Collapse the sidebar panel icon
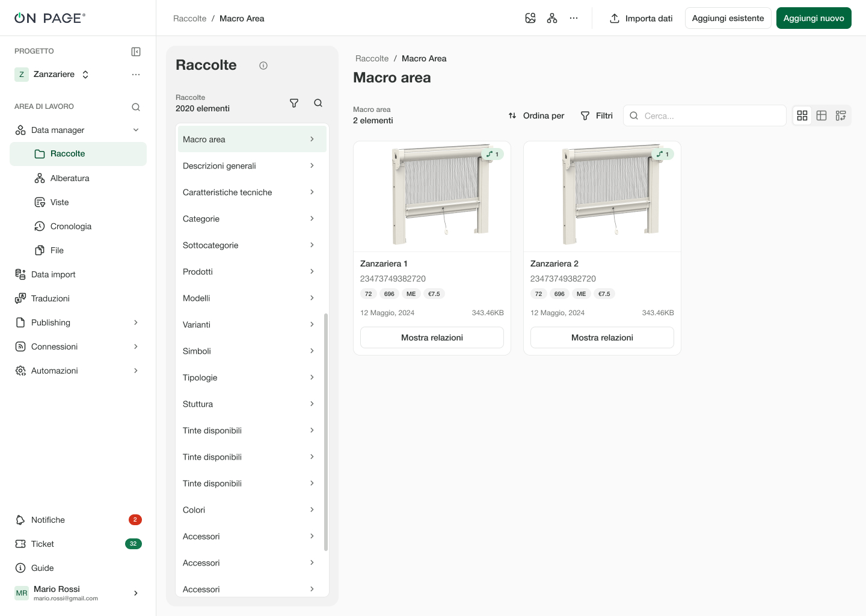This screenshot has width=866, height=616. tap(136, 52)
